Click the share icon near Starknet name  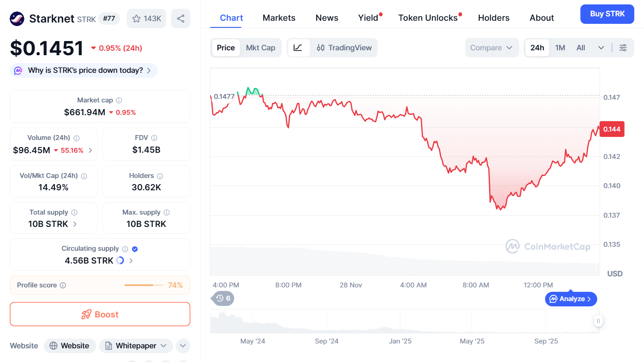tap(180, 18)
